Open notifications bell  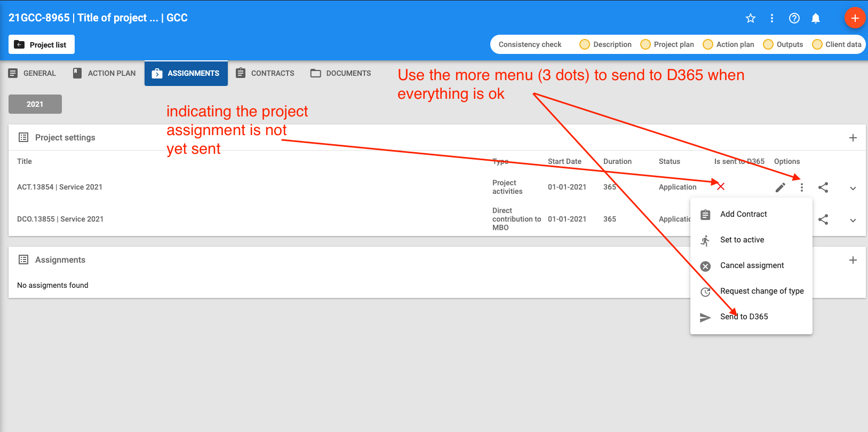click(816, 18)
